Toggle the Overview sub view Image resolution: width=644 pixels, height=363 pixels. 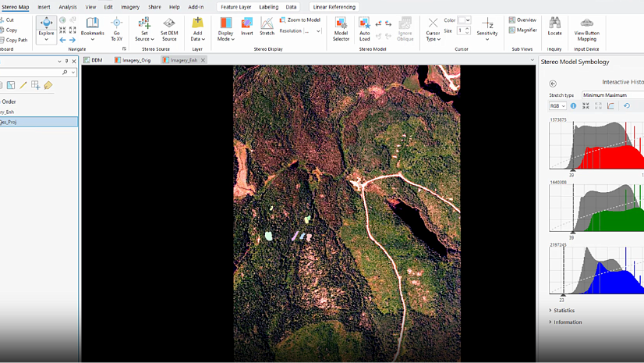tap(522, 20)
